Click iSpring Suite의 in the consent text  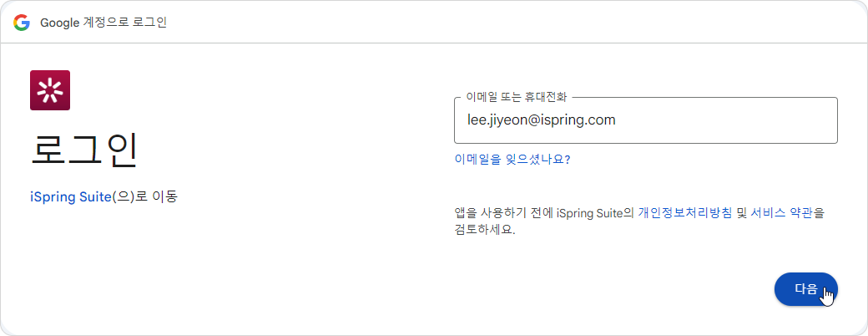pos(596,213)
